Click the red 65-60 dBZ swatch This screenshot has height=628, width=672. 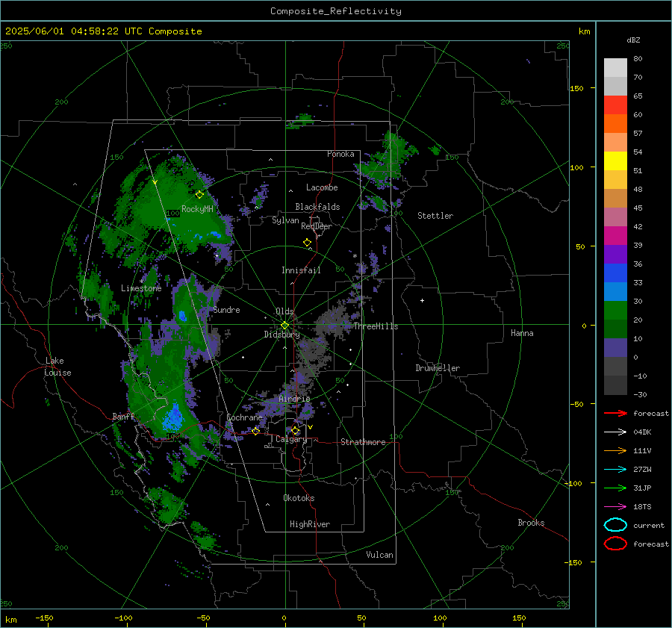615,105
